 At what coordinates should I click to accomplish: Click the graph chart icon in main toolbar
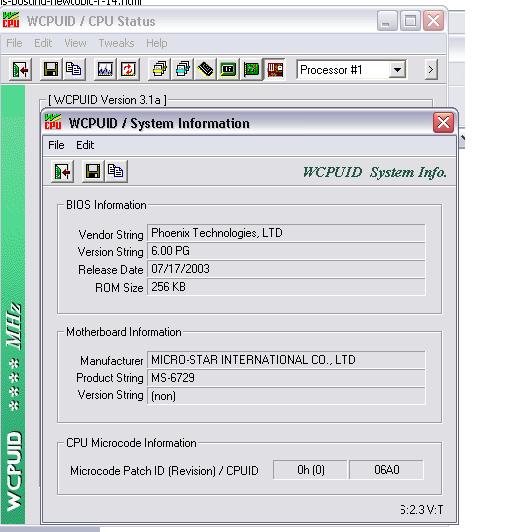click(x=105, y=70)
